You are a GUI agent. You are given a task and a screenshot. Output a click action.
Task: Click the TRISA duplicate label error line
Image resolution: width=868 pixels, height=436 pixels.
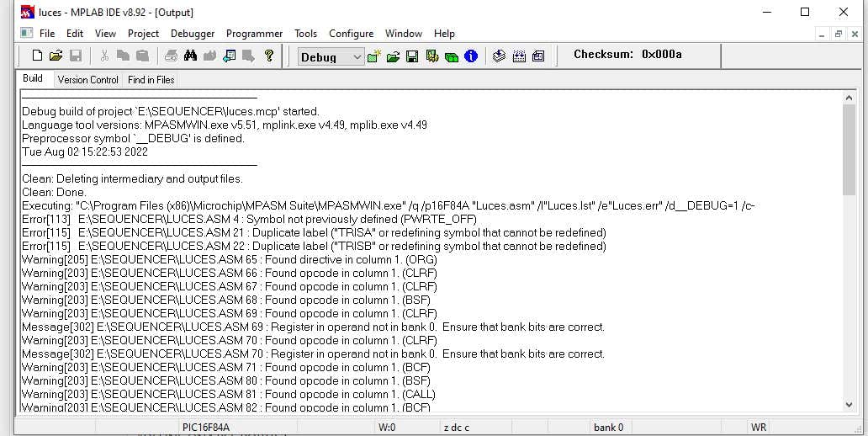(x=314, y=232)
